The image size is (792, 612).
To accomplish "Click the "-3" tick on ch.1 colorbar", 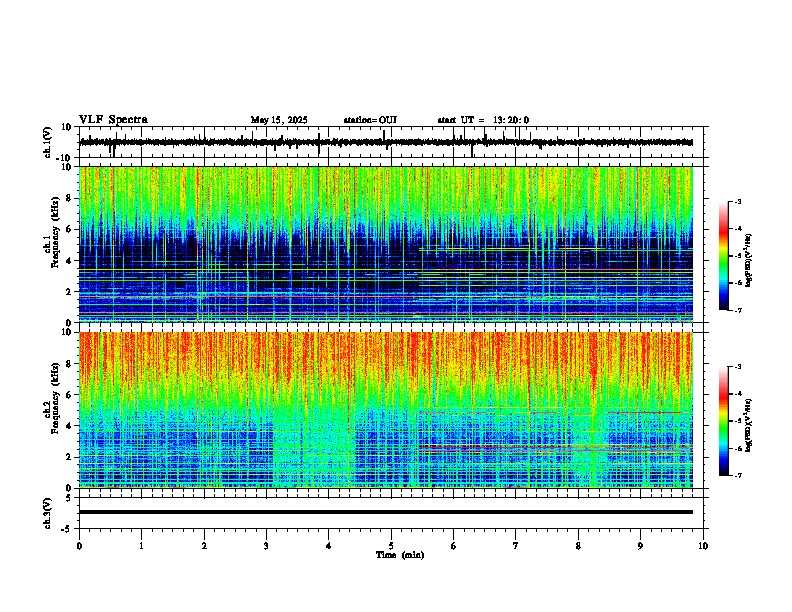I will (x=738, y=202).
